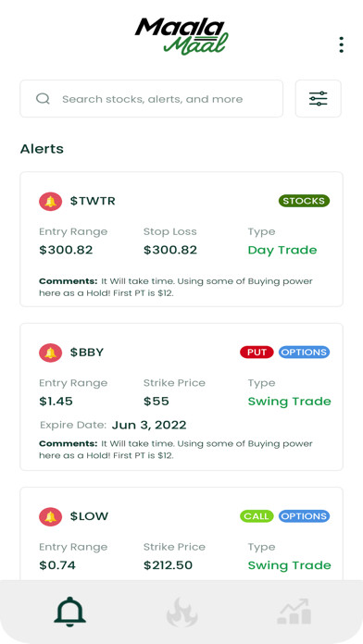Image resolution: width=363 pixels, height=644 pixels.
Task: Click the Day Trade type label
Action: 282,250
